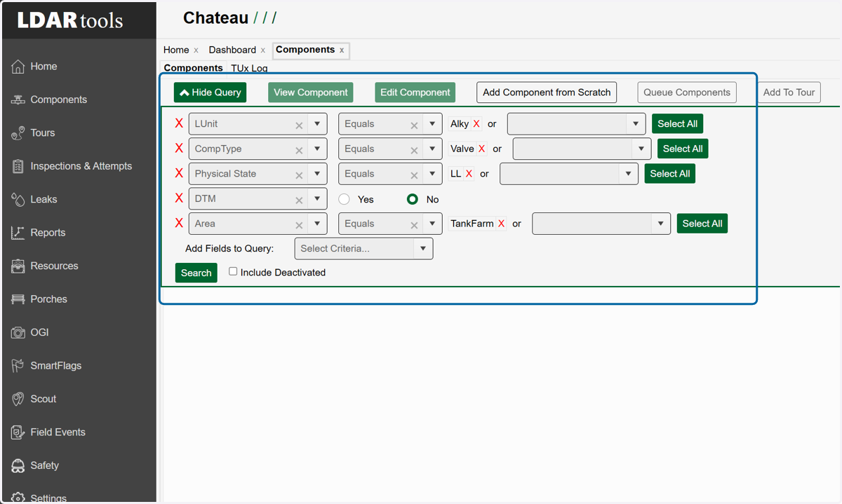Click the Edit Component button

(x=415, y=93)
